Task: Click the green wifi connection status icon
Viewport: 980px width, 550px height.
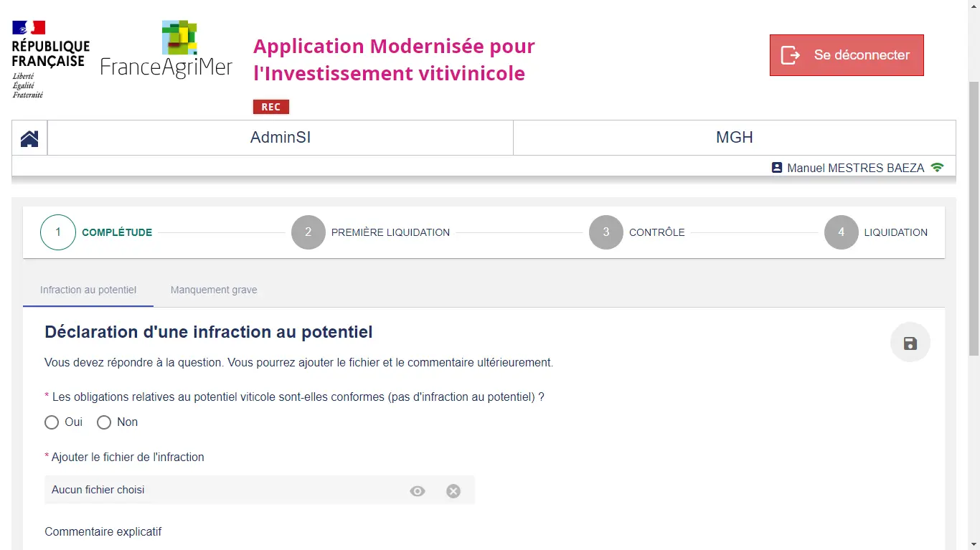Action: click(x=937, y=167)
